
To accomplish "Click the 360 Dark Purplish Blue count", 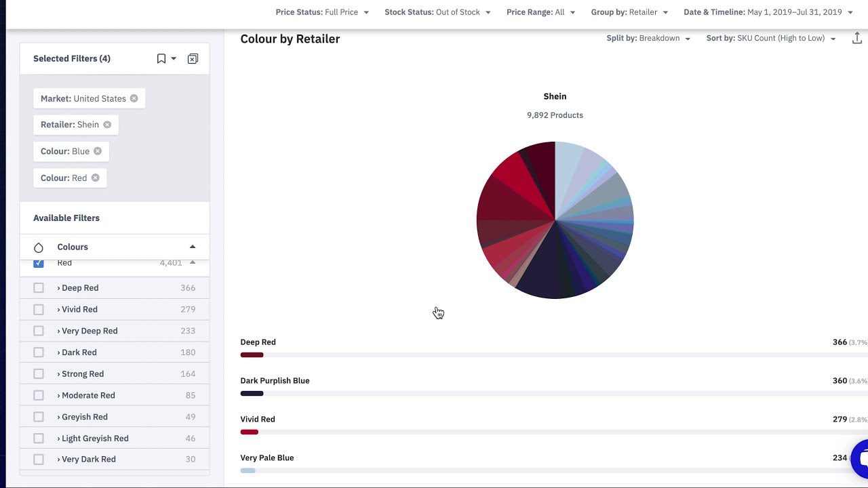I will [840, 381].
